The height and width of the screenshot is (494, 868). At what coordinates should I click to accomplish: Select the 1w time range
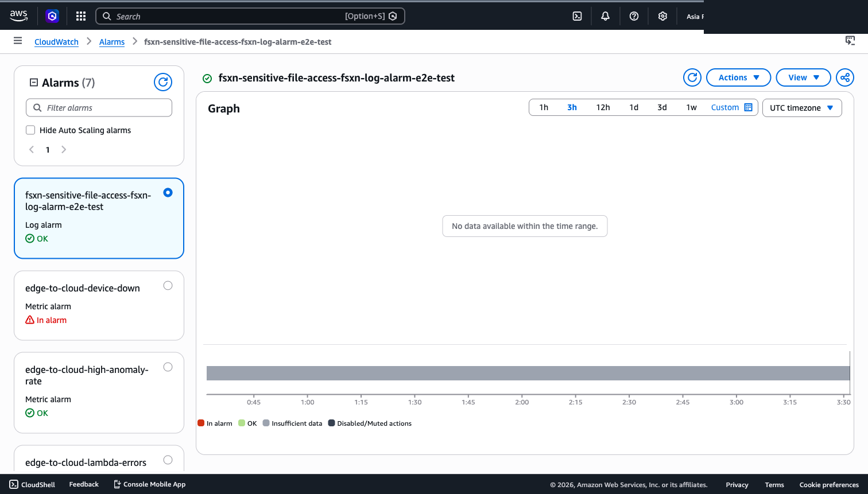691,107
